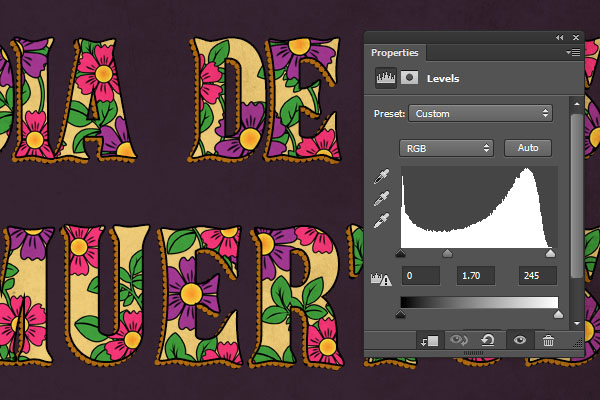Click the output black level handle

pyautogui.click(x=400, y=314)
